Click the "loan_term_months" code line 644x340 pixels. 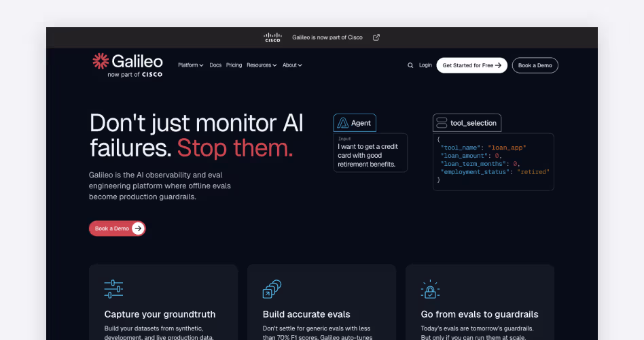[480, 164]
